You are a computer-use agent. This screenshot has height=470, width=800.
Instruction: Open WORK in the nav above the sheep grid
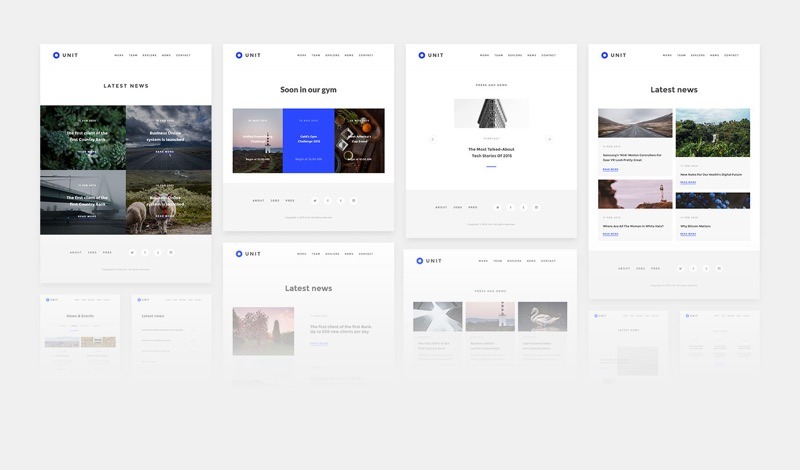pos(119,55)
